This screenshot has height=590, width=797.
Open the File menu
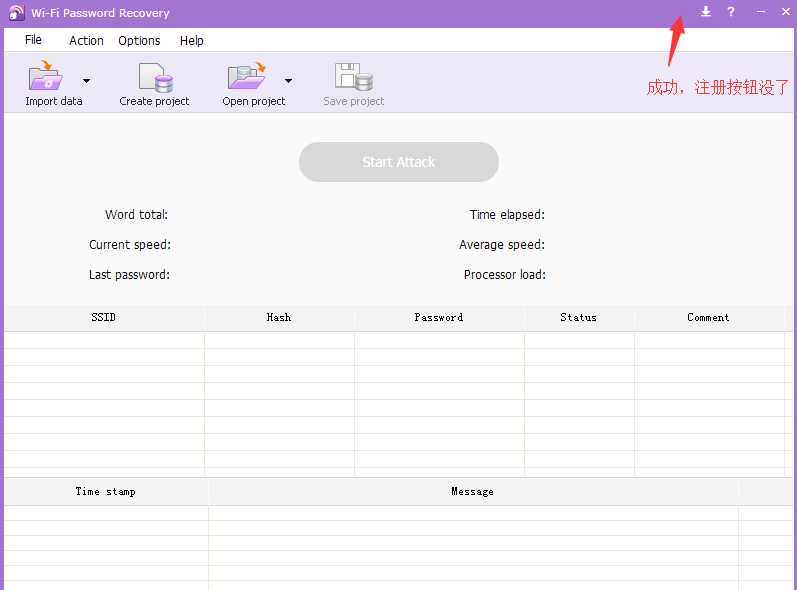(x=33, y=40)
